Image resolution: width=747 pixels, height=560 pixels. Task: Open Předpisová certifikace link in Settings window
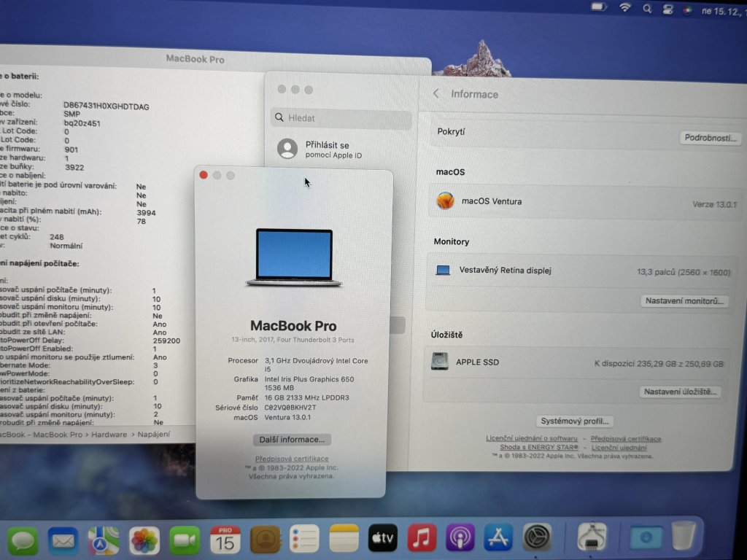click(625, 438)
